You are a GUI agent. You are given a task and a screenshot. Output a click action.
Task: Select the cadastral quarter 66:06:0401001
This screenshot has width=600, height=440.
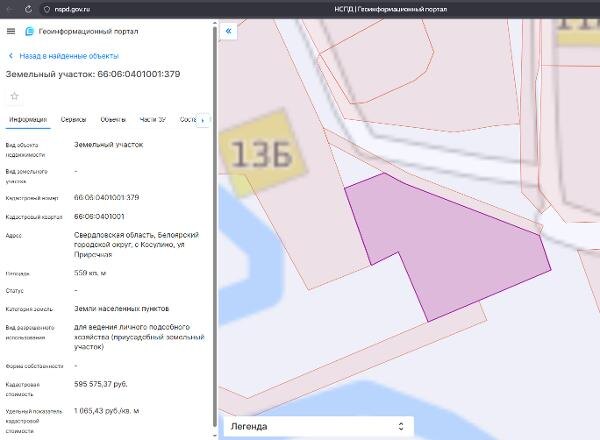(99, 217)
